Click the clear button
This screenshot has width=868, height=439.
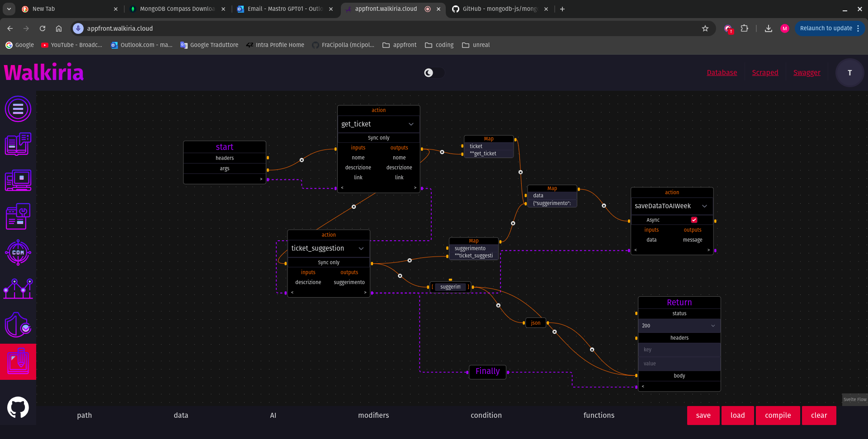click(819, 416)
